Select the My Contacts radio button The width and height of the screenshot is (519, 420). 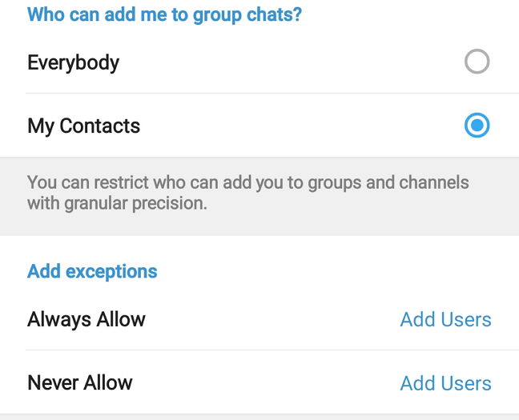(477, 126)
